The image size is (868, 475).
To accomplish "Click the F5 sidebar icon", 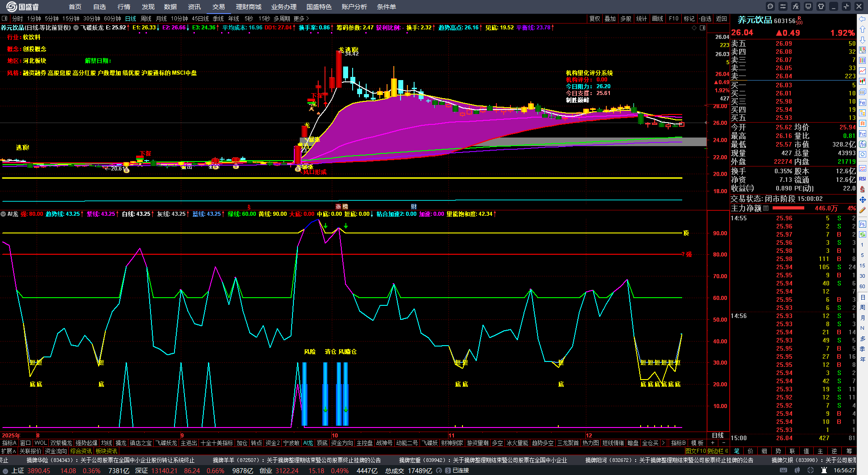I will 863,224.
